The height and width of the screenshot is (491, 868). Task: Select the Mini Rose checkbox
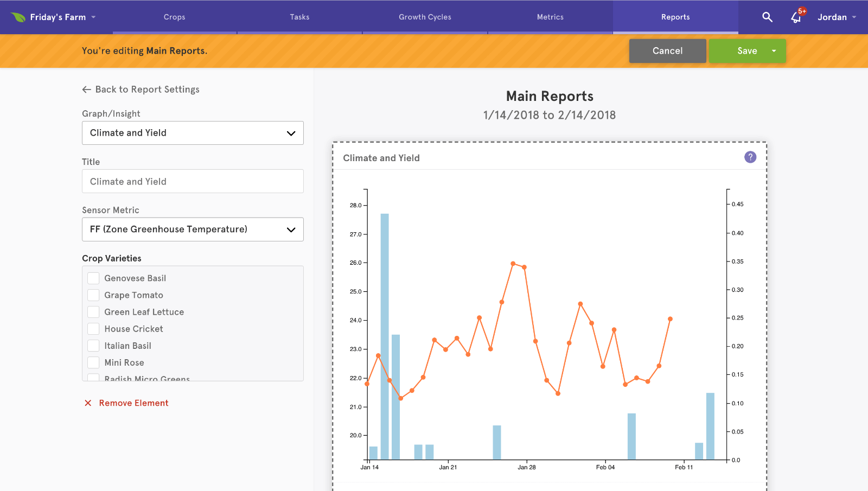[x=94, y=362]
